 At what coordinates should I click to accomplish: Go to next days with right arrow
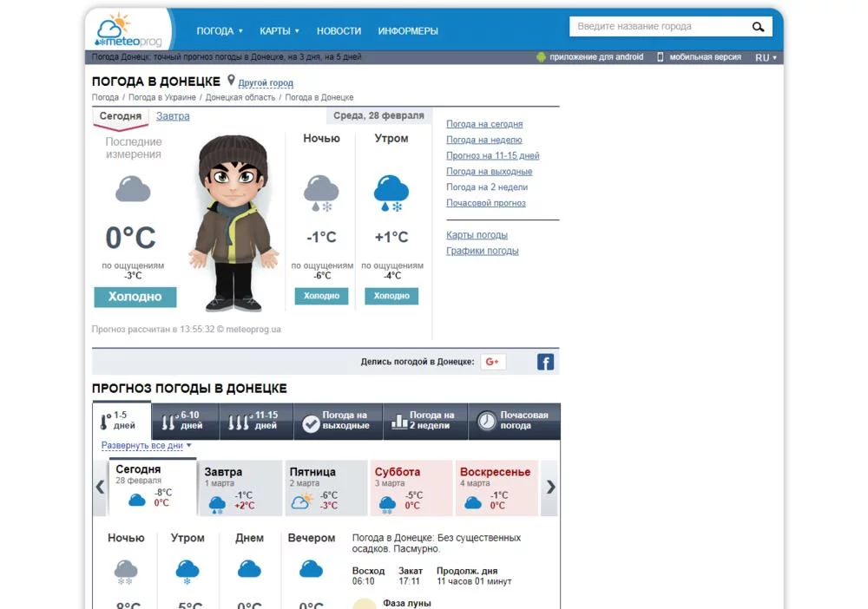pyautogui.click(x=549, y=488)
